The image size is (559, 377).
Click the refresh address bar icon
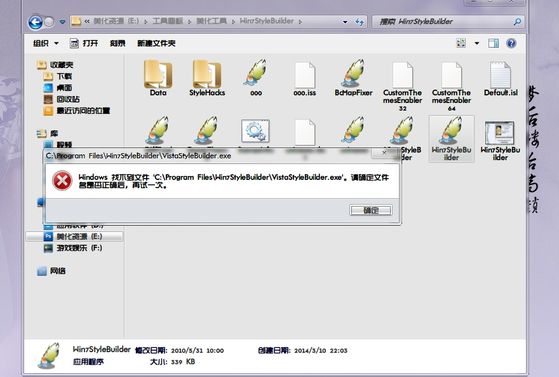359,22
